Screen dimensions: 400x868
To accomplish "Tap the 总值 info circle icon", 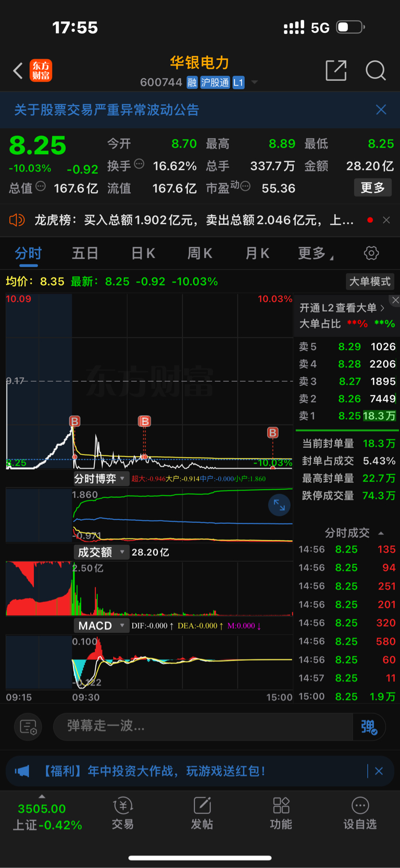I will [x=41, y=186].
